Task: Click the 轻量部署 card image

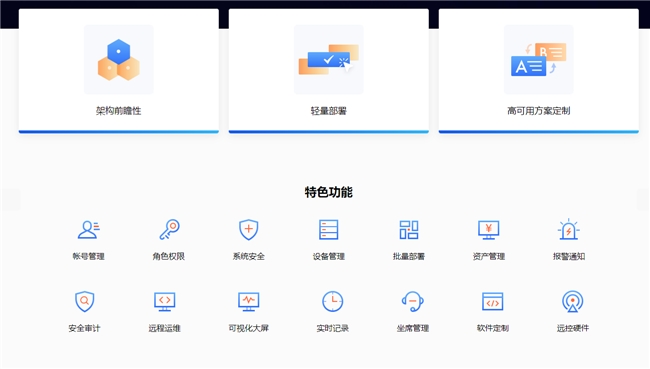Action: click(x=329, y=59)
